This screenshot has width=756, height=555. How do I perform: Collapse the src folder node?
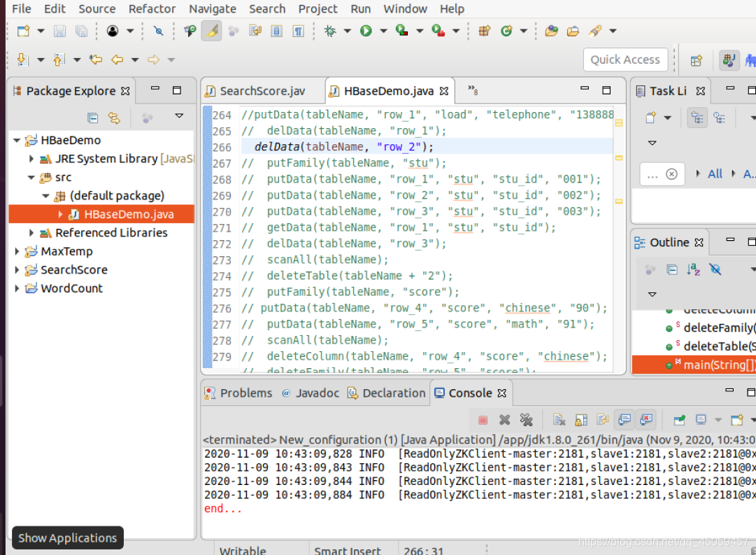coord(31,177)
